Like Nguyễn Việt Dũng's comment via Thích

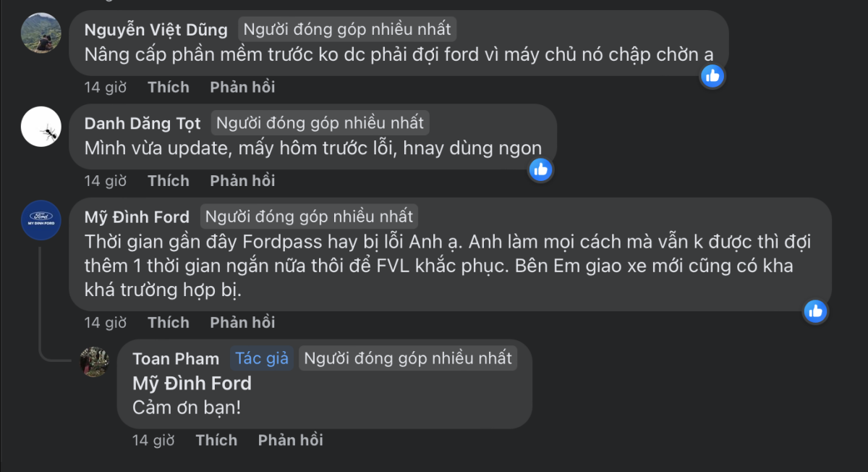click(x=169, y=88)
